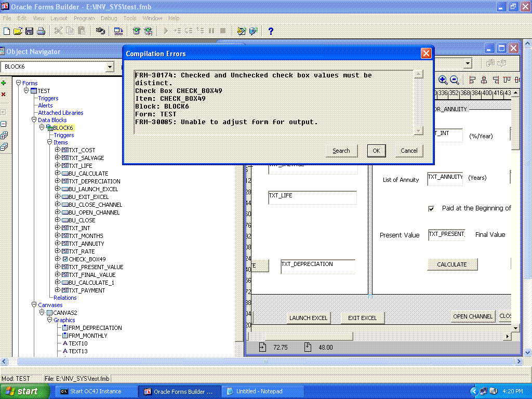Open Help with the question mark icon
Viewport: 532px width, 399px height.
[x=271, y=31]
